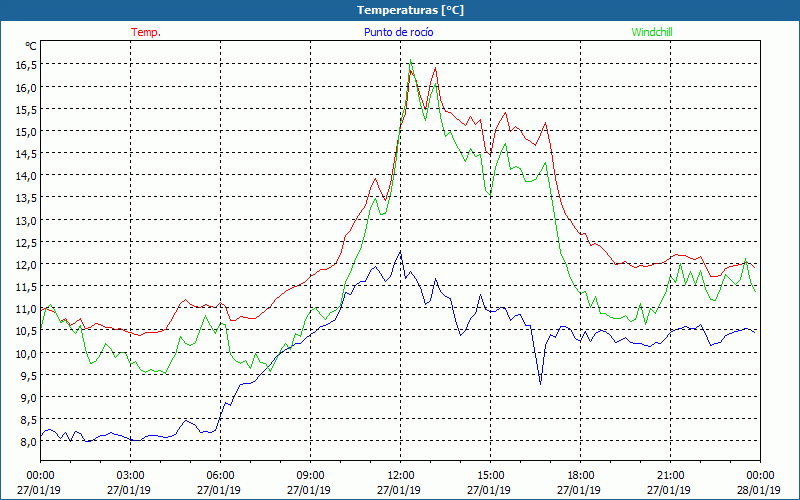Click the 10,5 y-axis value
The height and width of the screenshot is (500, 800).
[x=26, y=331]
